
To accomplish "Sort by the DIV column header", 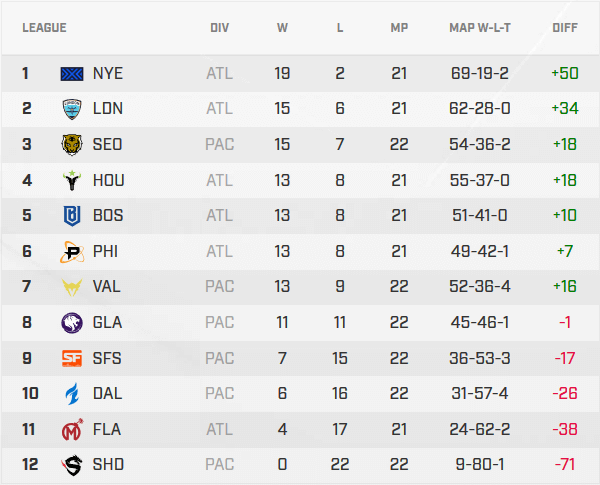I will tap(220, 28).
